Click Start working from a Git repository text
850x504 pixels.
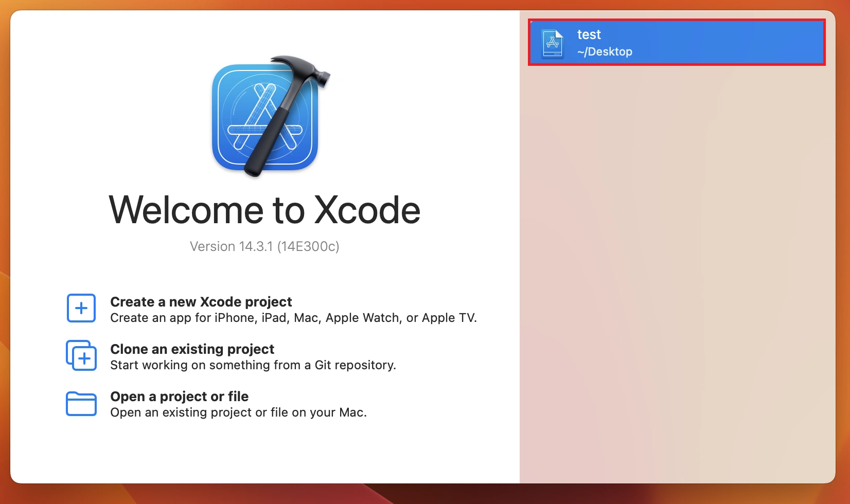pos(253,365)
